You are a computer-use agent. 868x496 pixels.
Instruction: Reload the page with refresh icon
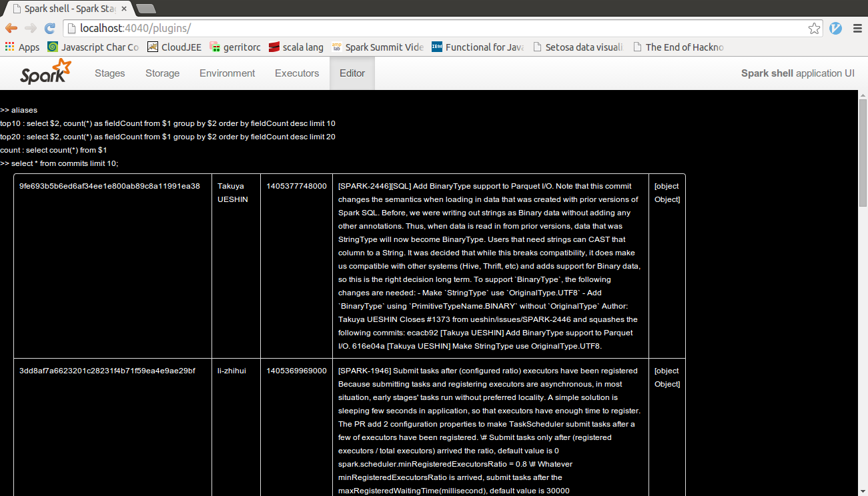tap(49, 28)
